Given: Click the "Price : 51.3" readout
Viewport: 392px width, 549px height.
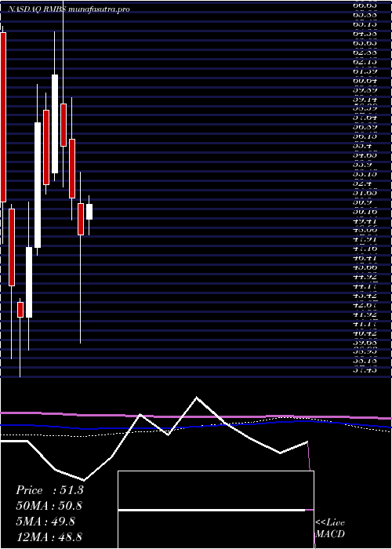Looking at the screenshot, I should (49, 490).
